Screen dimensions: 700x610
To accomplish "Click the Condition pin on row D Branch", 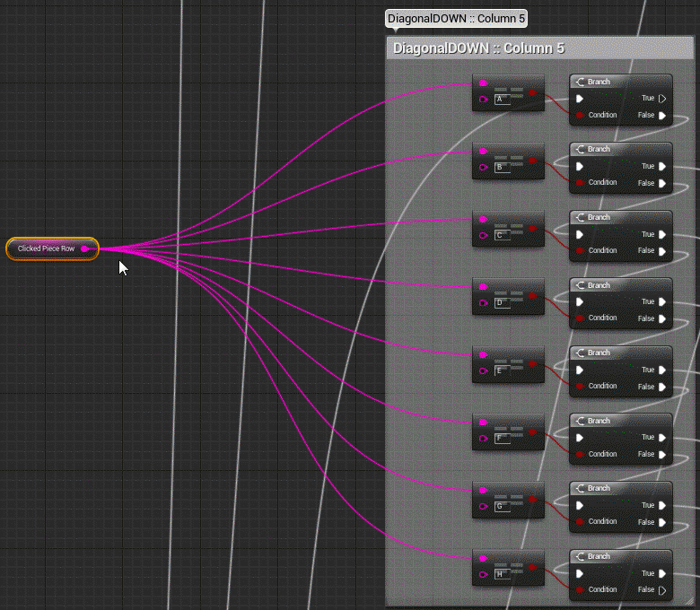I will (x=580, y=318).
